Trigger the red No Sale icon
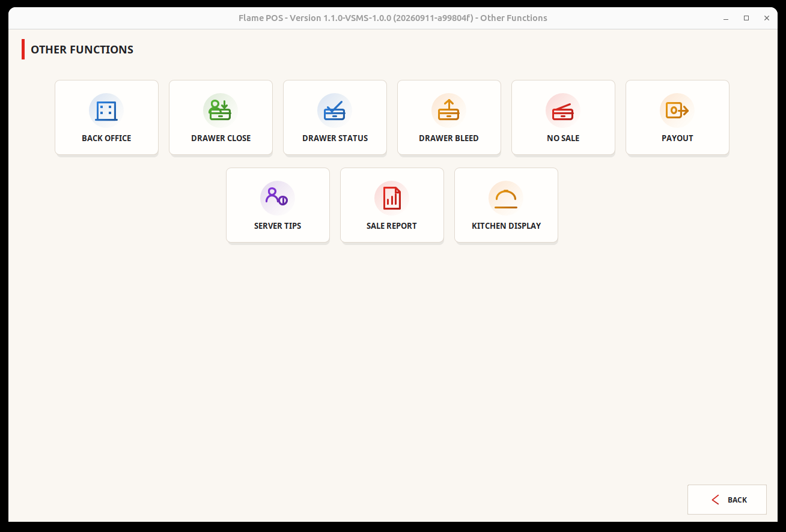This screenshot has height=532, width=786. pyautogui.click(x=563, y=110)
